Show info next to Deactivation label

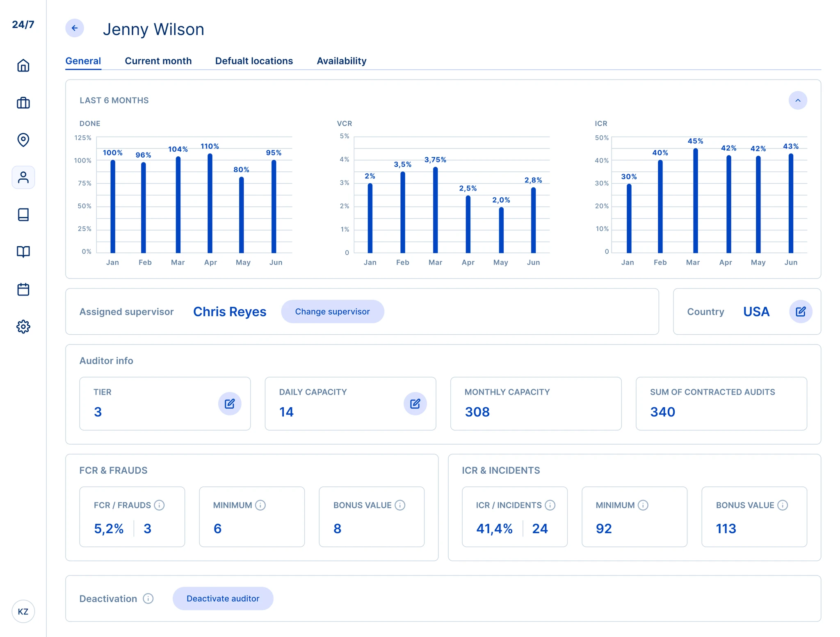148,598
